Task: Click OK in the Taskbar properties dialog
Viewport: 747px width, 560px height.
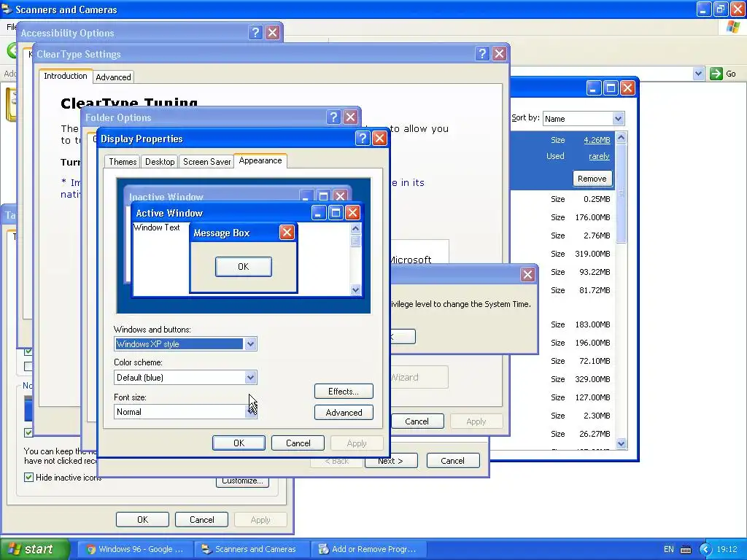Action: 142,519
